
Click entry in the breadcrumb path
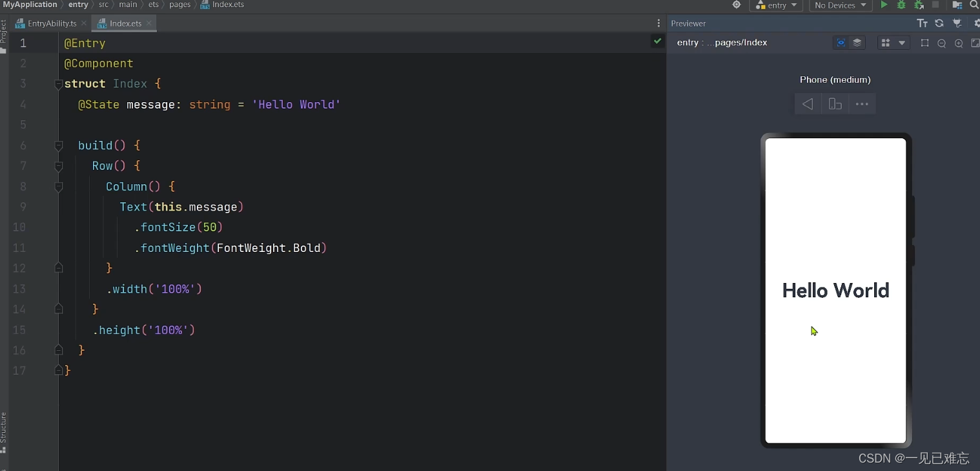pos(78,5)
